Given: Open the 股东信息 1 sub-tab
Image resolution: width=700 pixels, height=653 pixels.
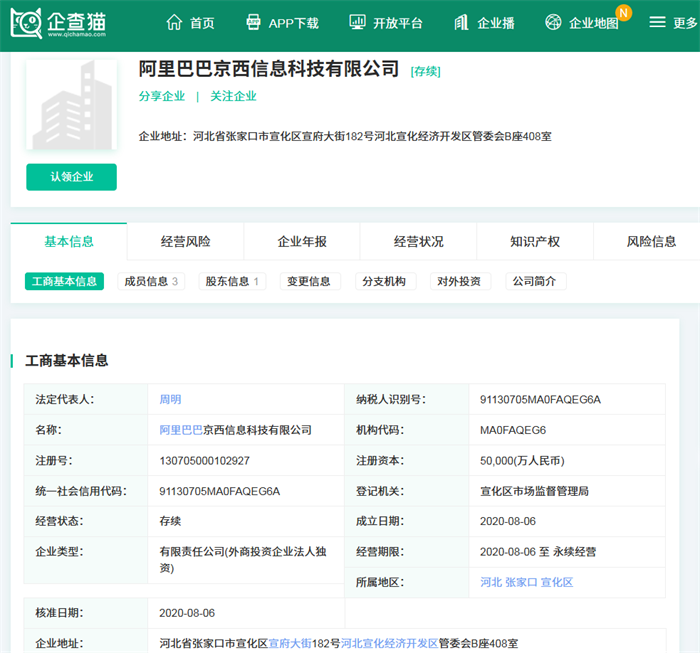Looking at the screenshot, I should (x=232, y=281).
